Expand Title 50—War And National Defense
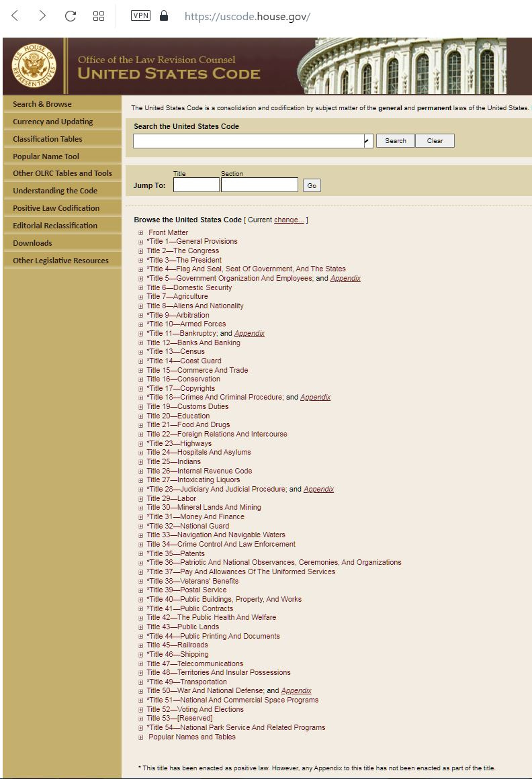 (141, 691)
